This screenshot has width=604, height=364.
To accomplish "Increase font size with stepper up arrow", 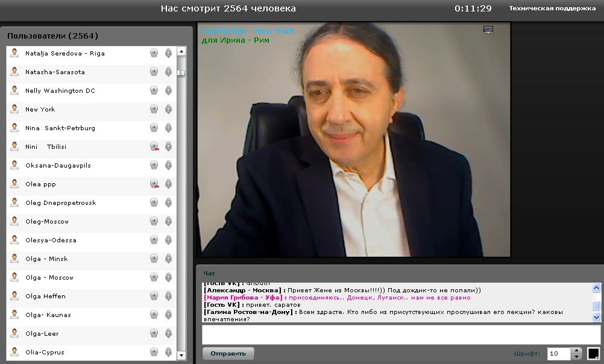I will [x=576, y=351].
